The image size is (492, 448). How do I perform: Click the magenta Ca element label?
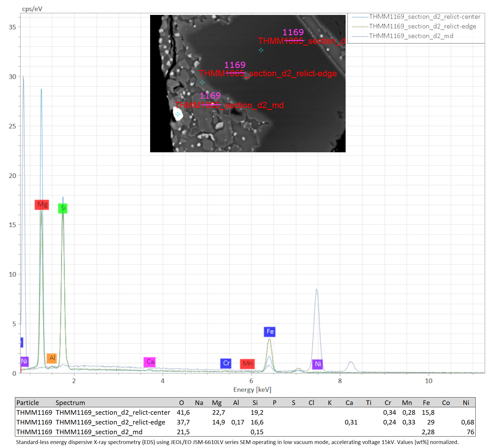(150, 362)
